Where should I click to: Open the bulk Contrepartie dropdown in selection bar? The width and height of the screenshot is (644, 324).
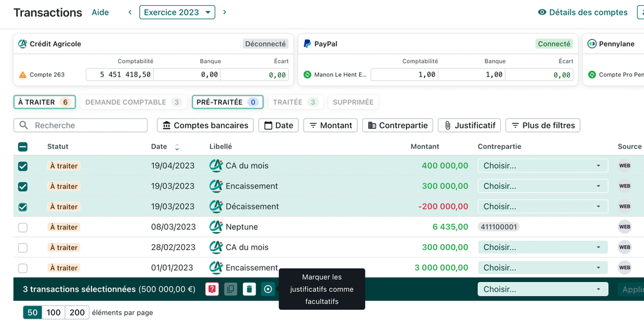coord(542,289)
